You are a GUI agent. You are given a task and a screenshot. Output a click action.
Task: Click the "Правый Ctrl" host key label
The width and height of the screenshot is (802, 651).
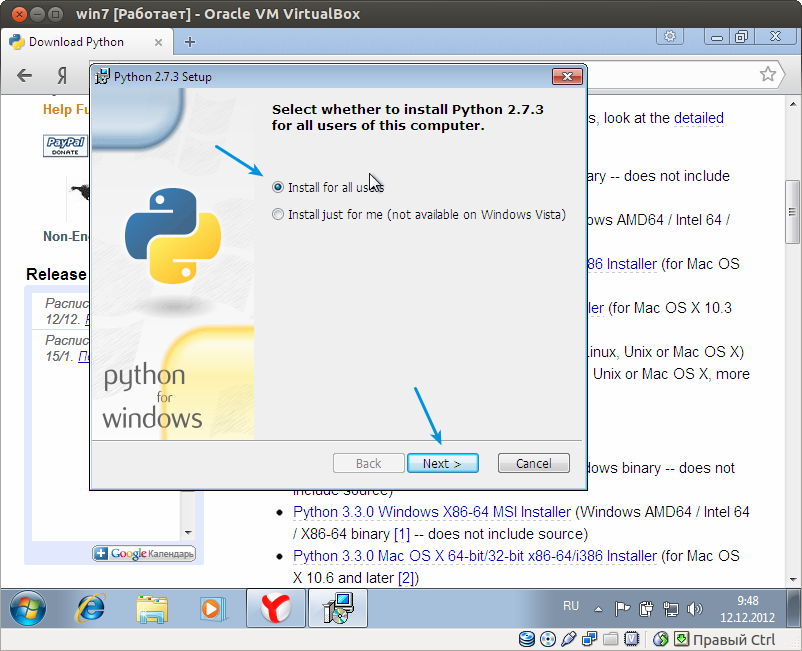tap(734, 639)
